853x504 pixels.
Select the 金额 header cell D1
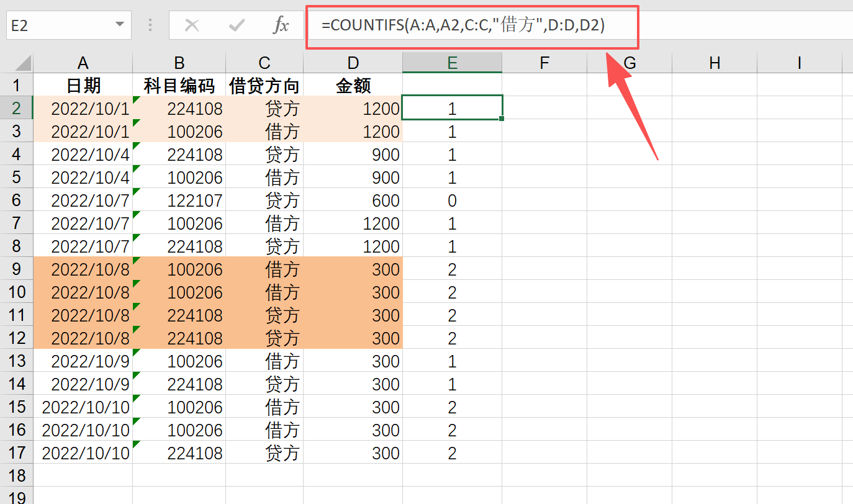tap(353, 85)
